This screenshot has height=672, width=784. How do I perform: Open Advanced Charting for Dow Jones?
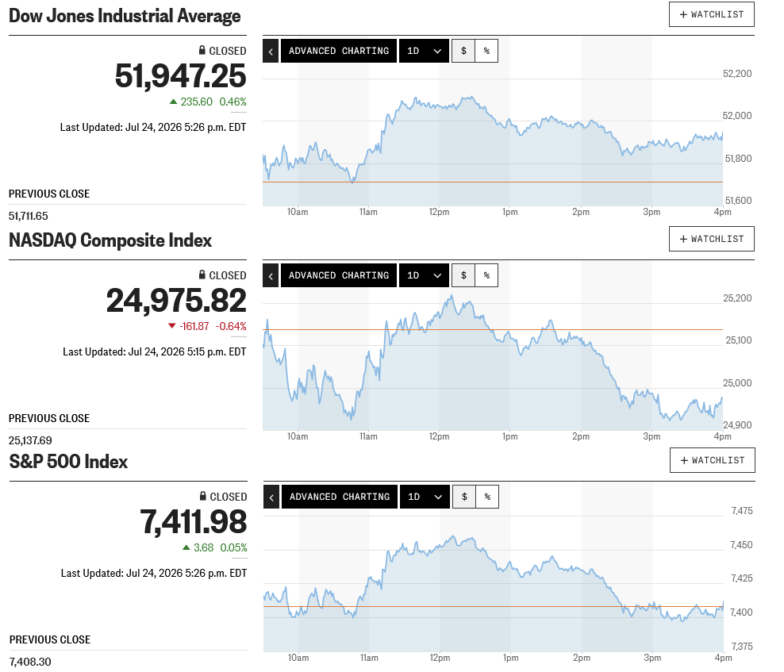[x=339, y=51]
